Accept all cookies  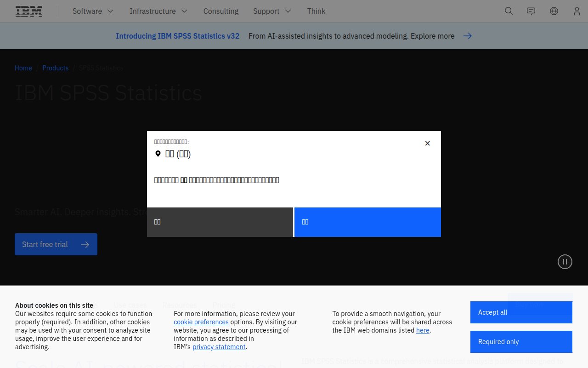pyautogui.click(x=521, y=312)
